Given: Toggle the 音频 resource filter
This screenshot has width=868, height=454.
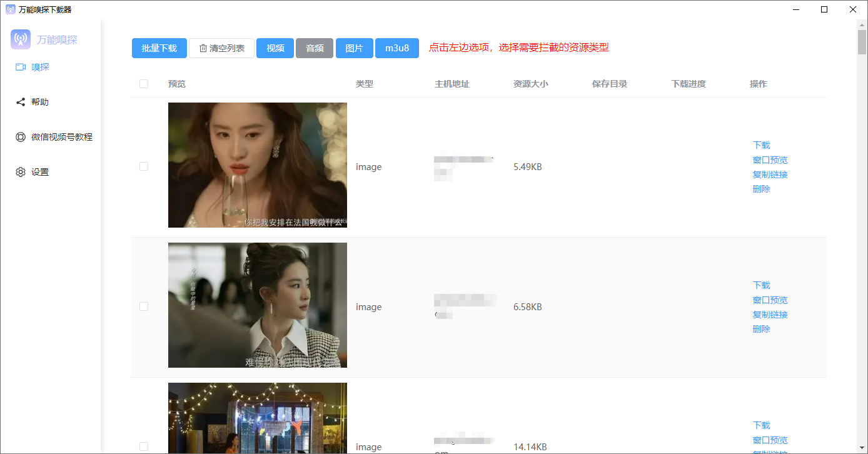Looking at the screenshot, I should (x=315, y=48).
